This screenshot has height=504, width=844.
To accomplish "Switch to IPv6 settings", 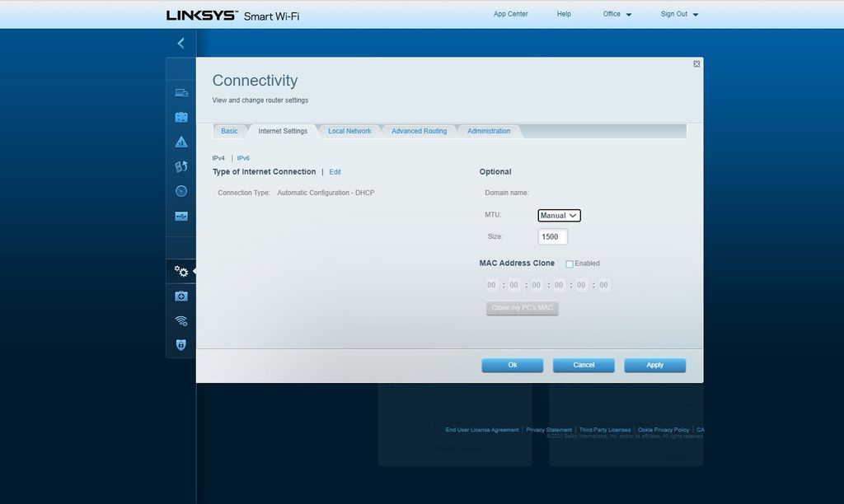I will tap(243, 157).
